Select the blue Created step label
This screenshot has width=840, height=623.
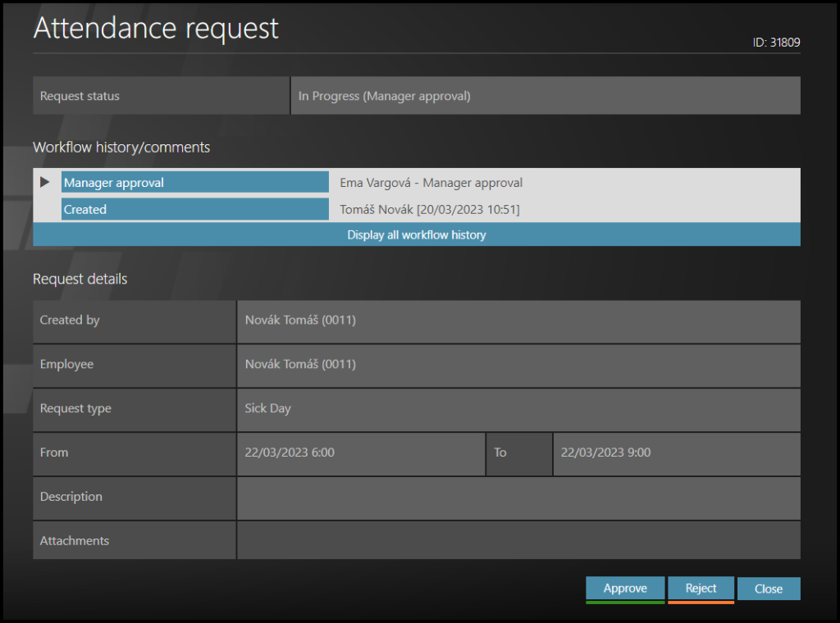click(x=194, y=210)
